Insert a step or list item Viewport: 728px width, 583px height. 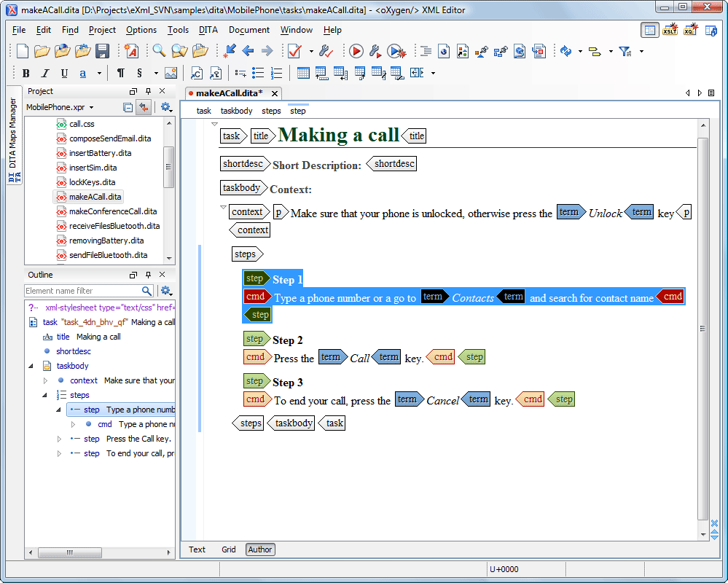[x=240, y=73]
